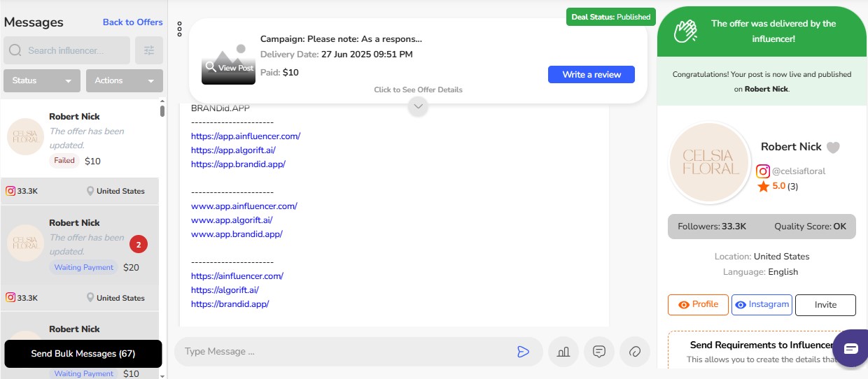Click the Language: English text

(x=760, y=272)
